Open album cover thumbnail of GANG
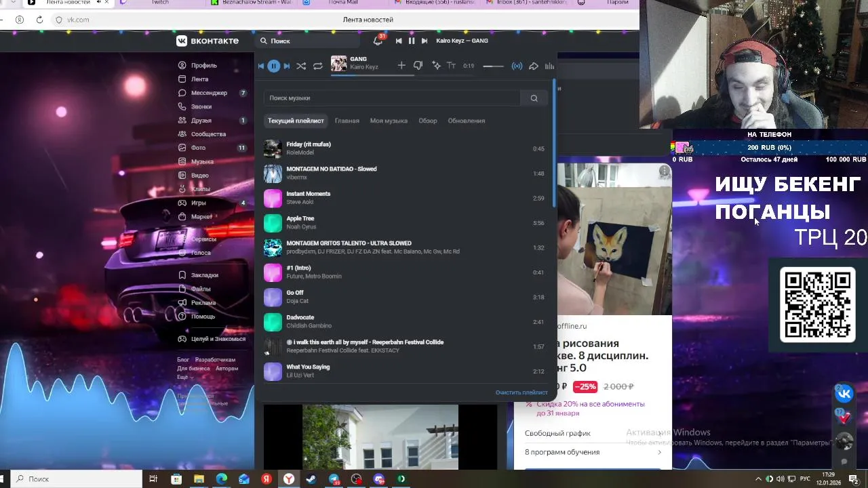The width and height of the screenshot is (868, 488). click(338, 64)
